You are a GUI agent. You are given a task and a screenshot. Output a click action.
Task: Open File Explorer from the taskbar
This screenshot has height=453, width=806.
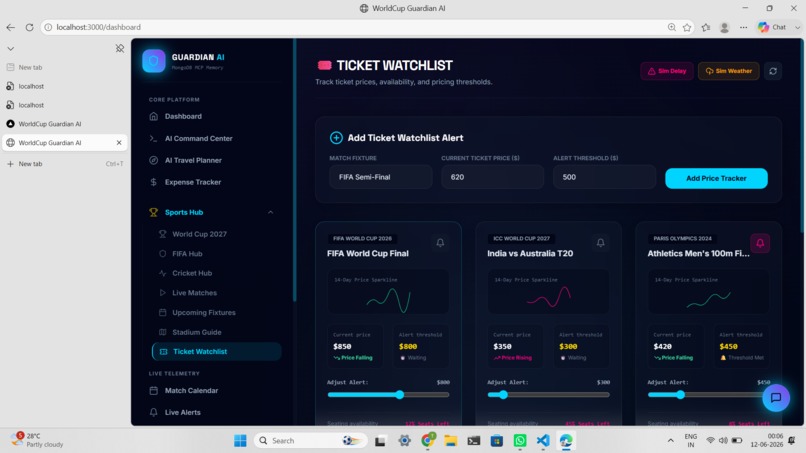tap(450, 441)
